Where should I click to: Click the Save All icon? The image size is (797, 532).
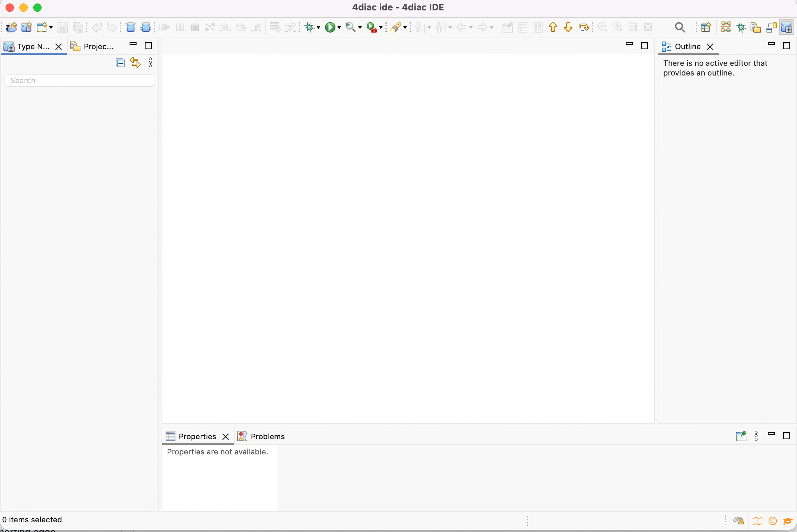pyautogui.click(x=78, y=27)
